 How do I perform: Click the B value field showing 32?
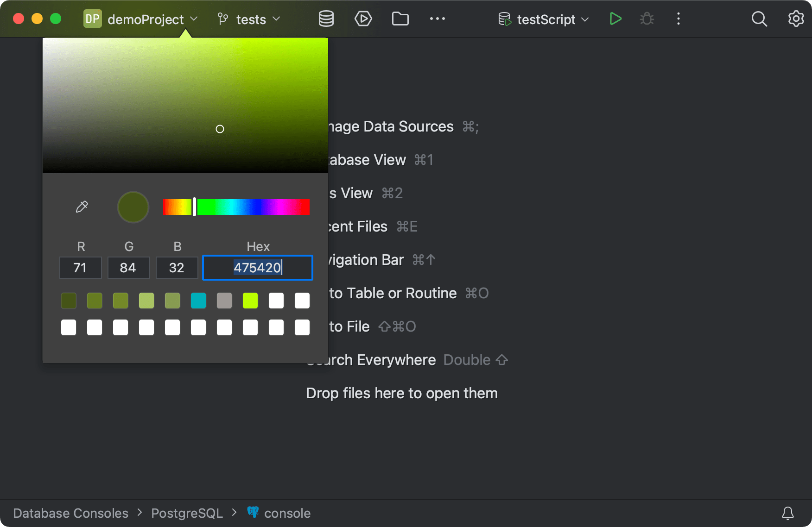click(177, 268)
